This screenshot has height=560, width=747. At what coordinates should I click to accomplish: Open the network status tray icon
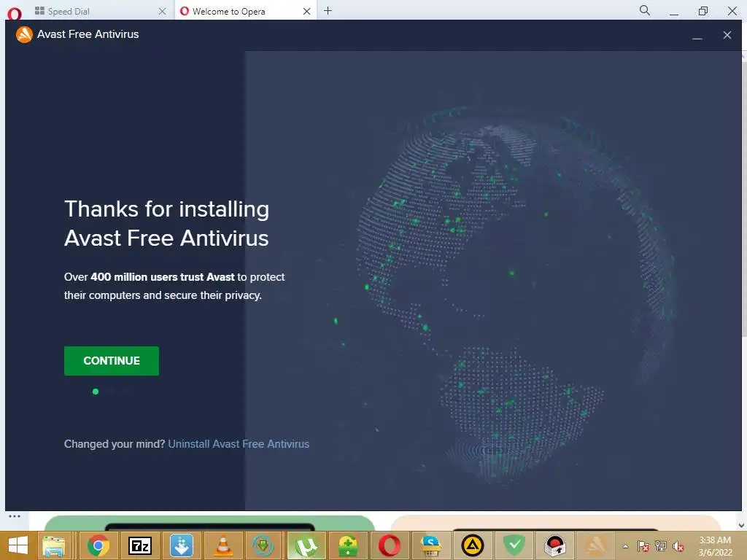pyautogui.click(x=661, y=546)
